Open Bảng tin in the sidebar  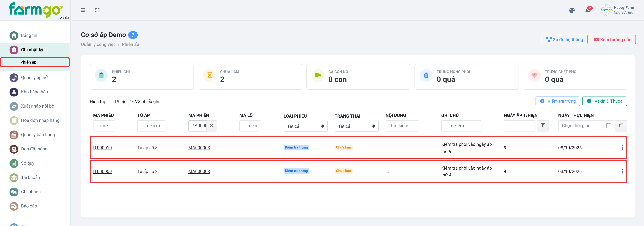(29, 35)
